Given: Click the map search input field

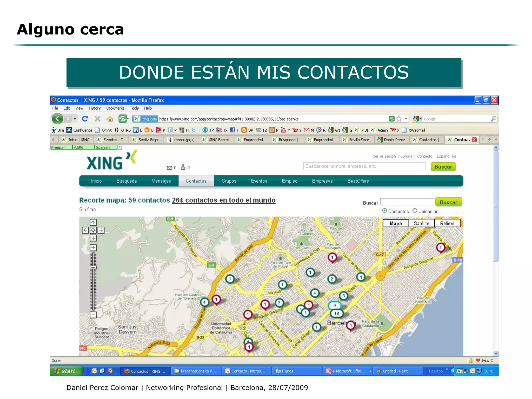Looking at the screenshot, I should [x=407, y=202].
